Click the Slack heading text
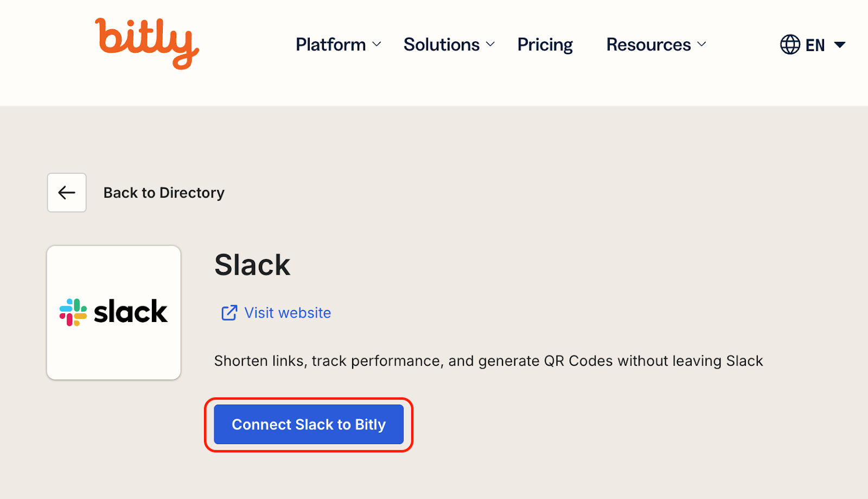The height and width of the screenshot is (499, 868). tap(252, 265)
